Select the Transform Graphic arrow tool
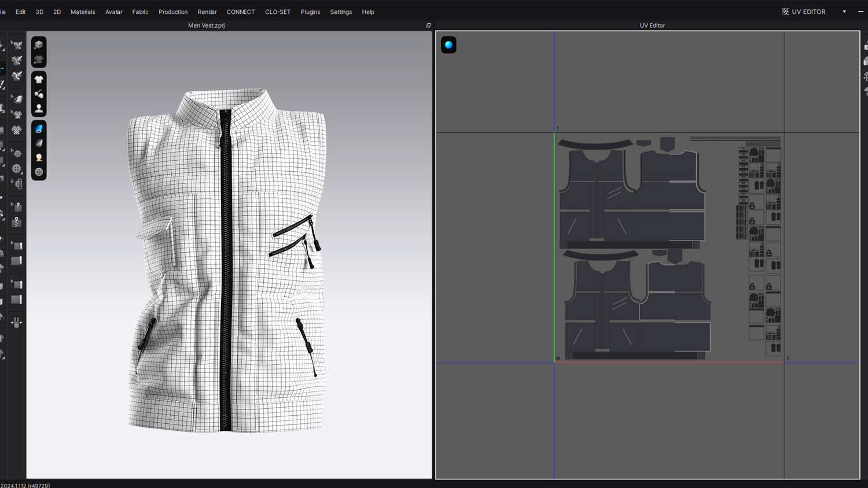Screen dimensions: 868x488 point(17,114)
